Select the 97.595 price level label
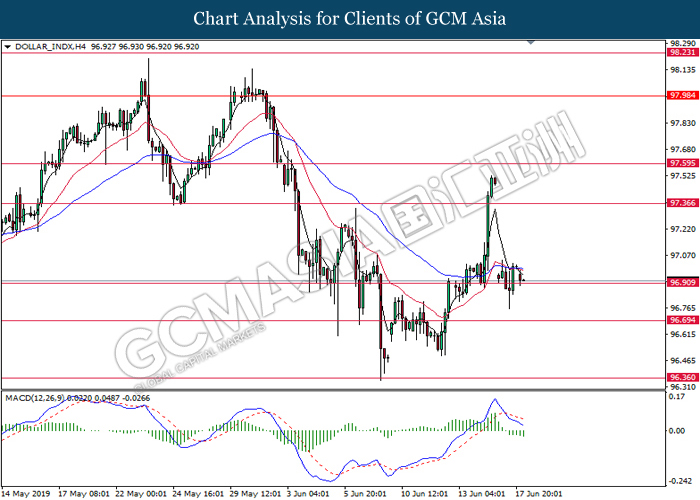This screenshot has width=700, height=500. 683,163
